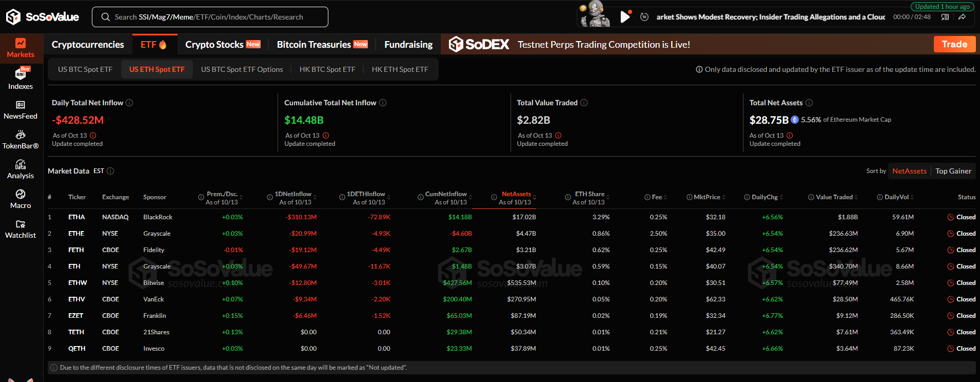Image resolution: width=980 pixels, height=382 pixels.
Task: Click info icon beside Daily Total Net Inflow
Action: click(129, 103)
